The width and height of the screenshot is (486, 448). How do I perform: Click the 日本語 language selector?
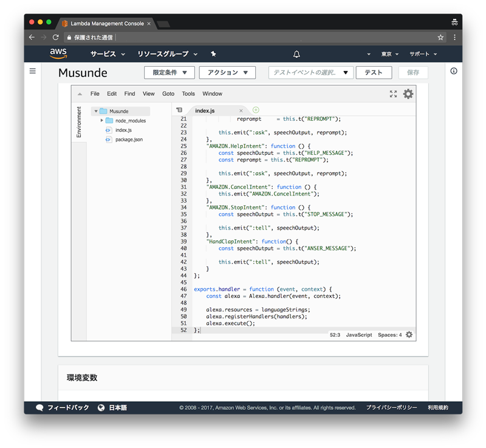(x=112, y=408)
